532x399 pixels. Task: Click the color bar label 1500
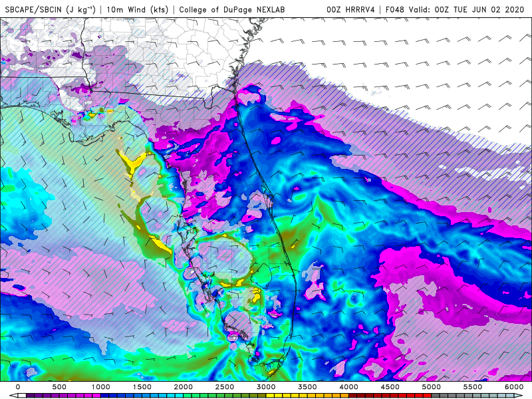pos(142,387)
